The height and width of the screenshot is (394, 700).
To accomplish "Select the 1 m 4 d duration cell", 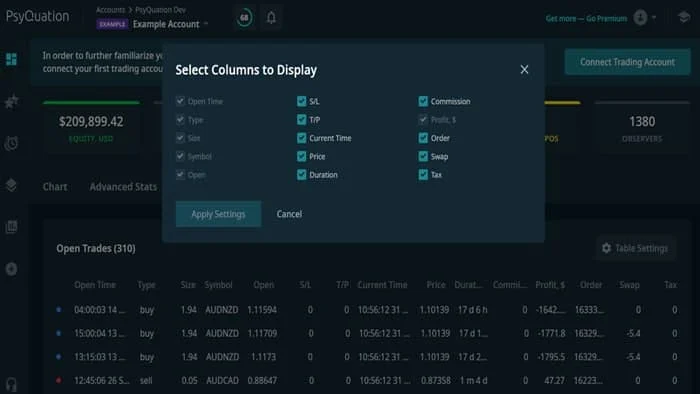I will pos(474,381).
